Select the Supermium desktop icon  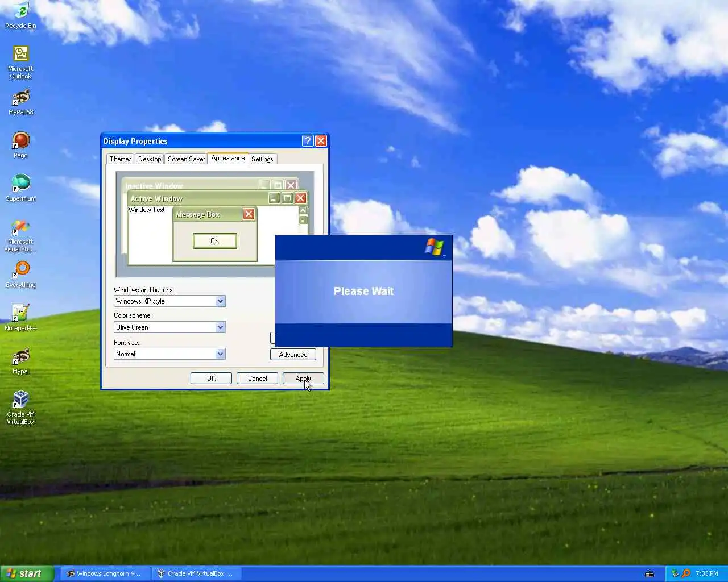coord(20,188)
